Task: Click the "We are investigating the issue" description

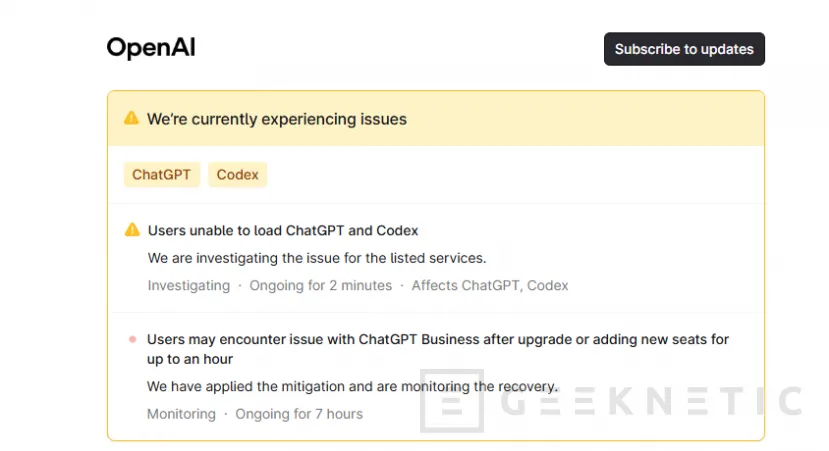Action: tap(317, 258)
